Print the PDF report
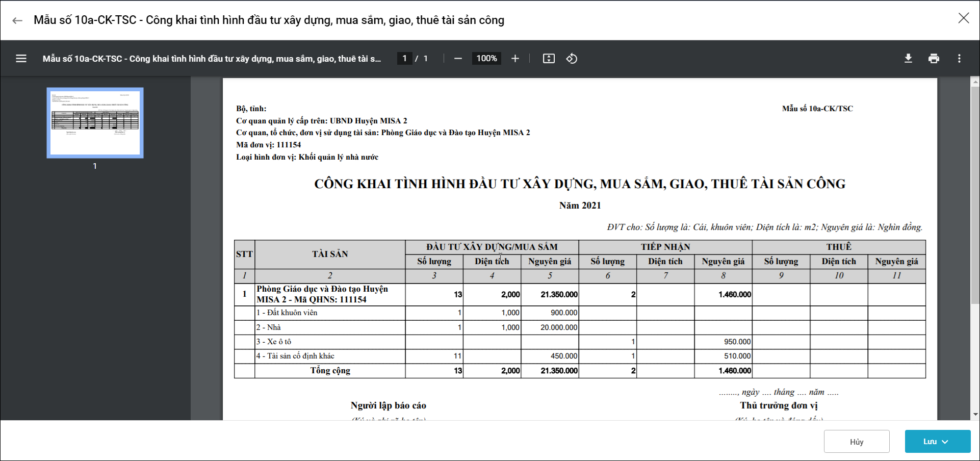980x461 pixels. [x=934, y=59]
